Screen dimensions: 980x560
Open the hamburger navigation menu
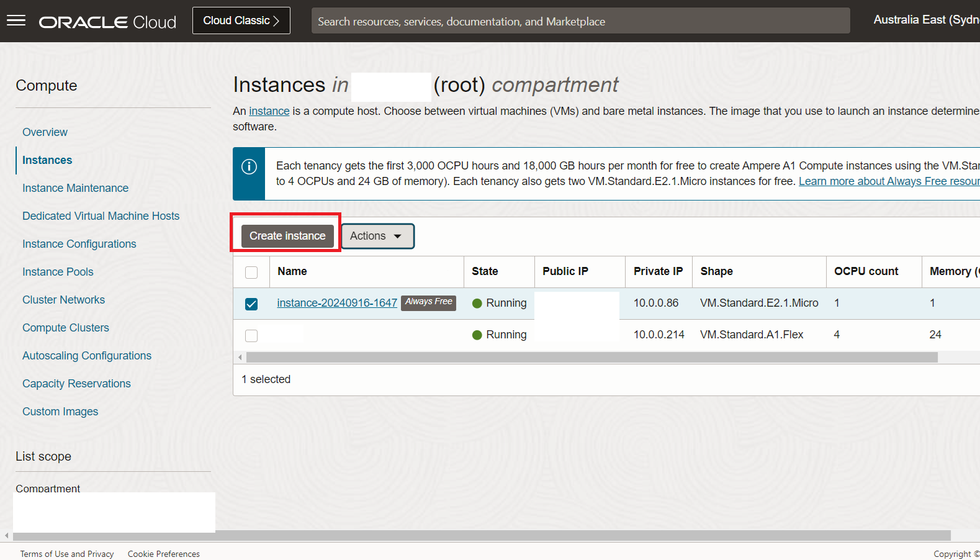click(x=16, y=21)
